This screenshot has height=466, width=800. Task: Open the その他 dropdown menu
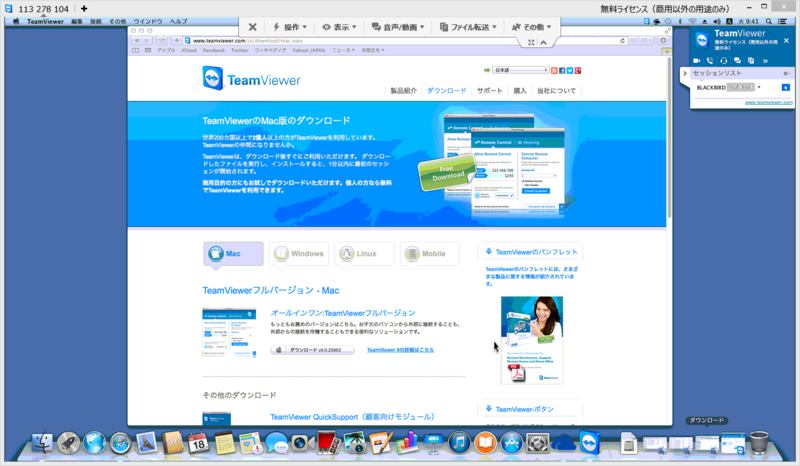532,27
